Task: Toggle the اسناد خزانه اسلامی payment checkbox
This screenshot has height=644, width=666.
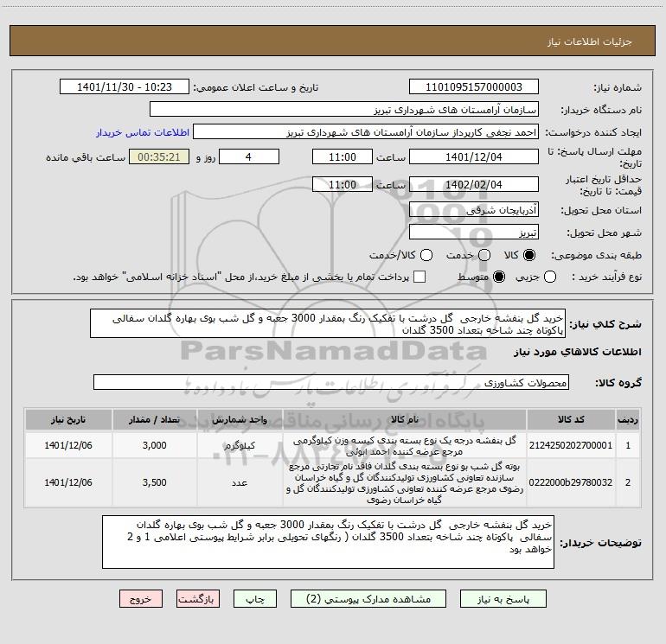Action: (419, 277)
